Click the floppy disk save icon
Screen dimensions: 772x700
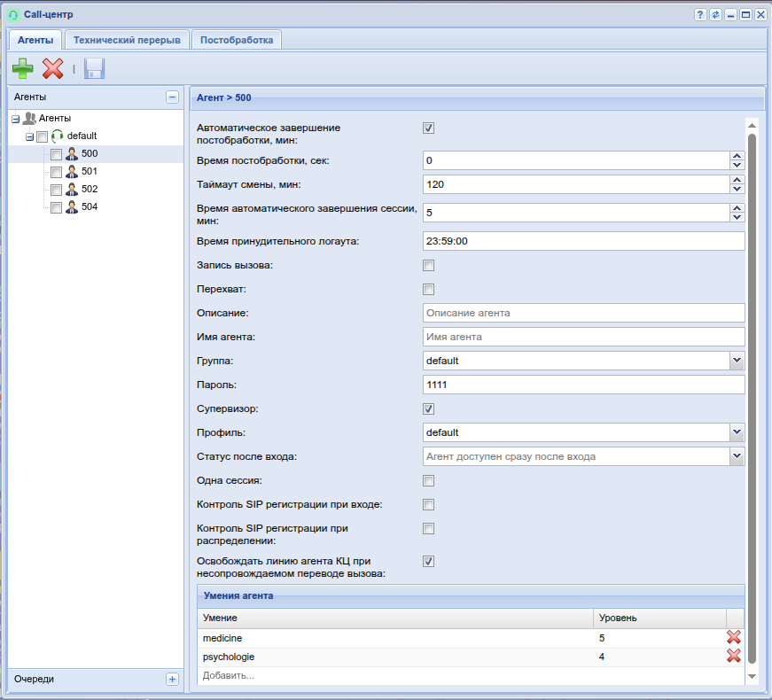[x=94, y=68]
